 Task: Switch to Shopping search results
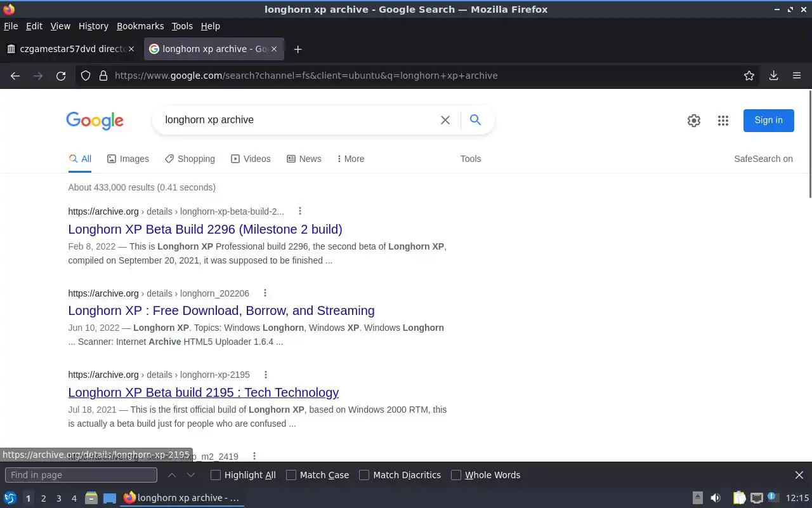(x=190, y=159)
